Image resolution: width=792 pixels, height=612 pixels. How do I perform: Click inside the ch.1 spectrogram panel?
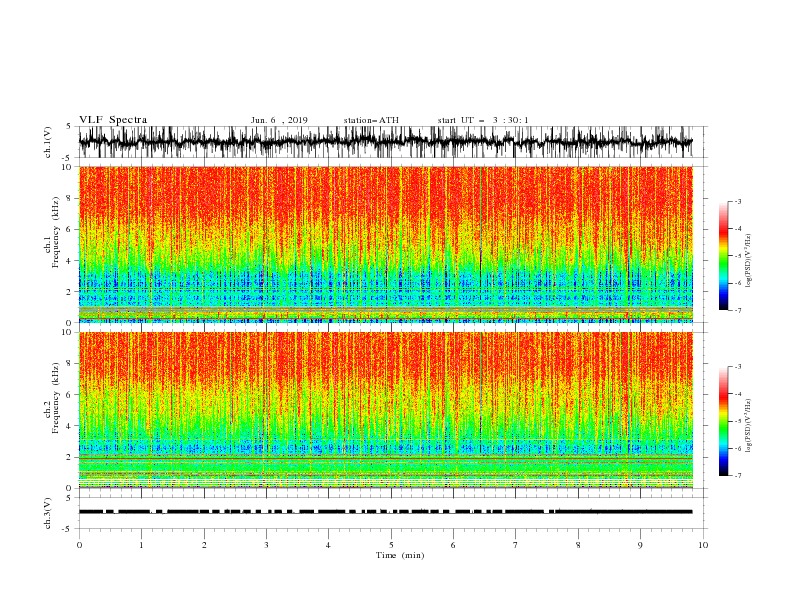[x=385, y=244]
